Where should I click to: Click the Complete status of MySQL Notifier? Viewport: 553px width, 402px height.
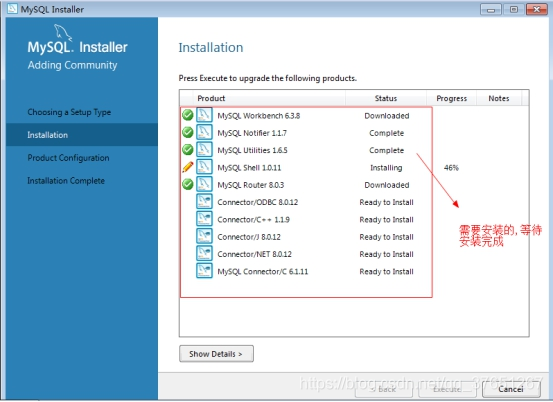(386, 133)
